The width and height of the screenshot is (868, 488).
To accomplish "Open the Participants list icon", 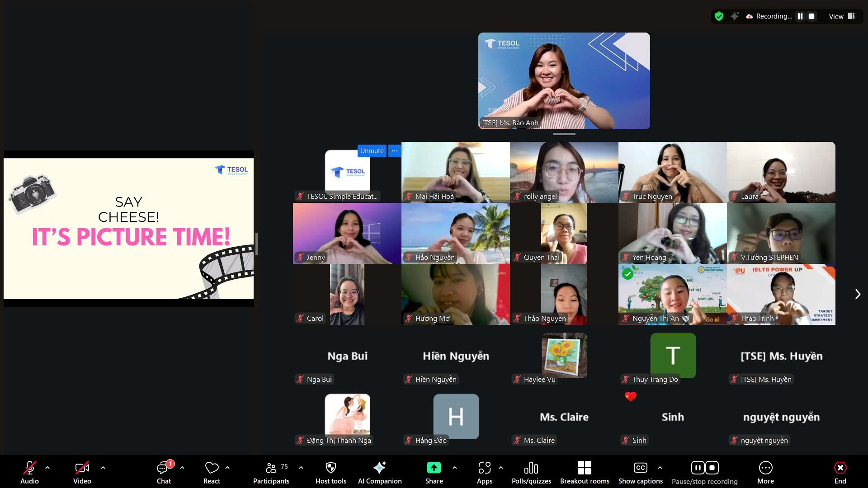I will point(271,468).
